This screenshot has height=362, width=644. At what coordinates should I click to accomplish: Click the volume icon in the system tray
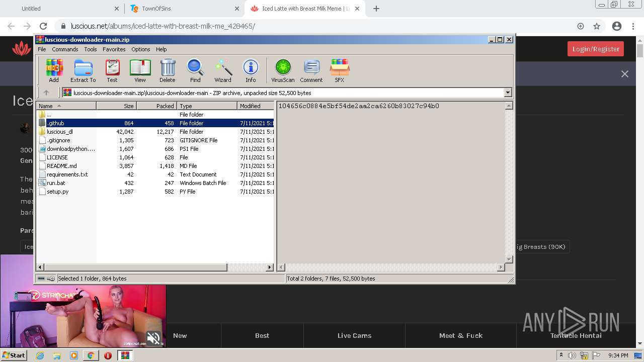click(572, 355)
